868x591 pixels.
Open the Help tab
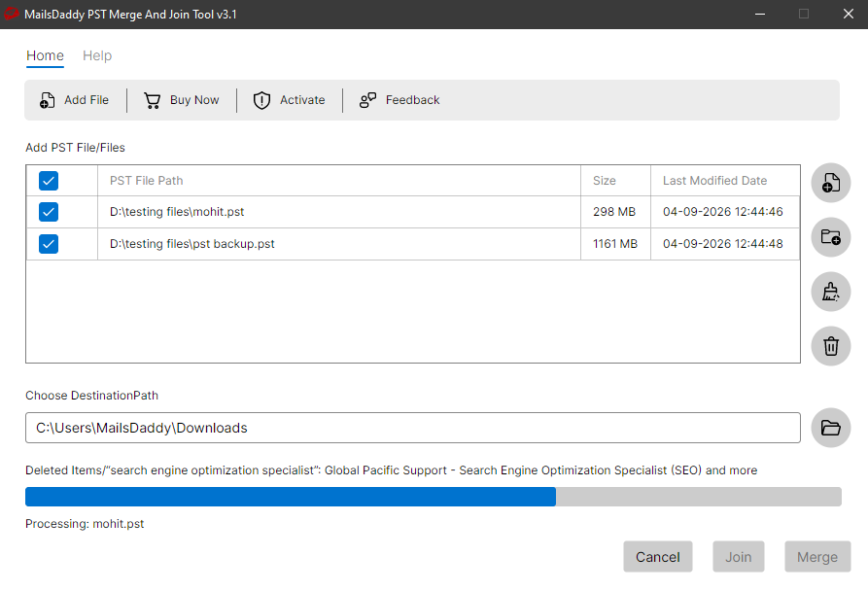coord(97,55)
